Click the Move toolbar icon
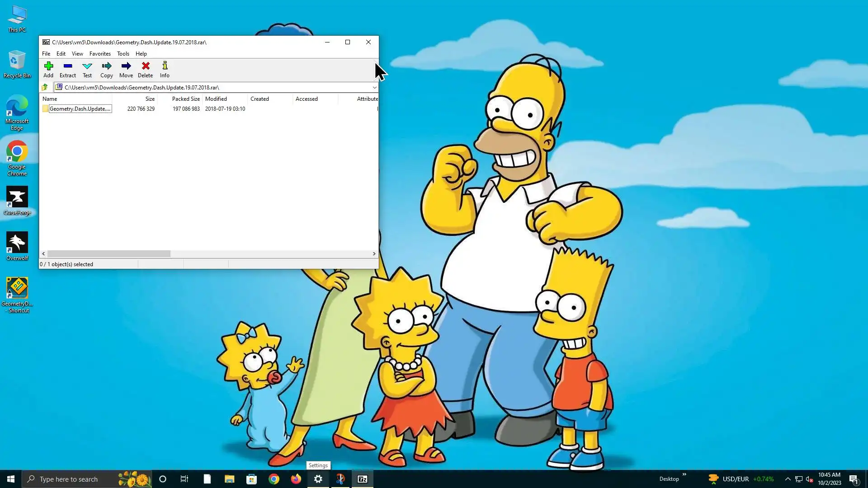Screen dimensions: 868x488 coord(126,70)
